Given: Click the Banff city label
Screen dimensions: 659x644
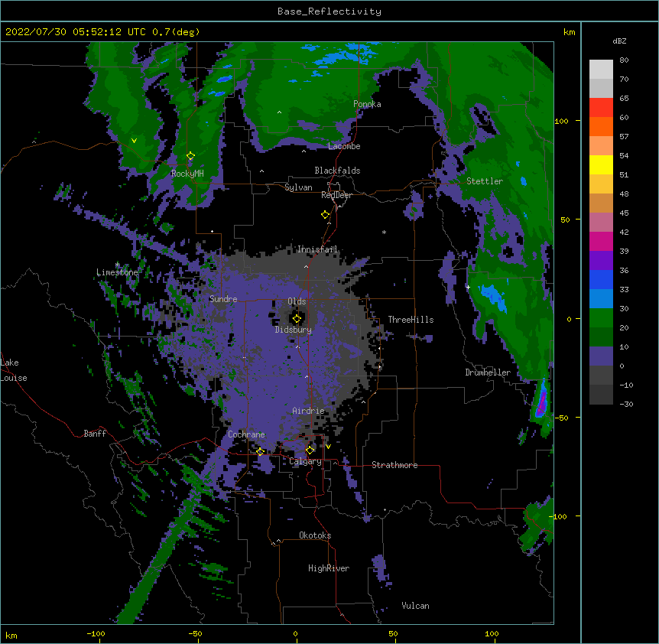Looking at the screenshot, I should [95, 434].
